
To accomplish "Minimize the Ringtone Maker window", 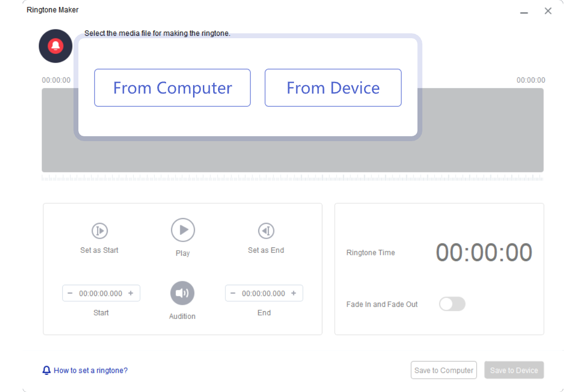I will (524, 12).
